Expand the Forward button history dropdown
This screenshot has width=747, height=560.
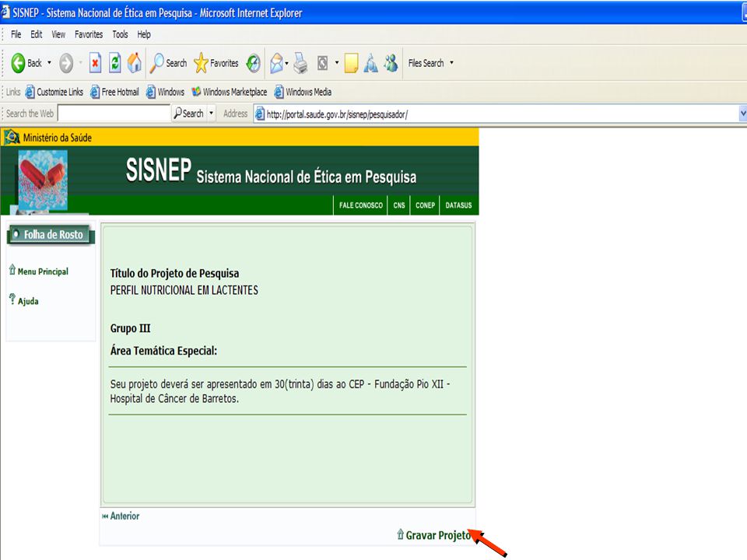80,63
